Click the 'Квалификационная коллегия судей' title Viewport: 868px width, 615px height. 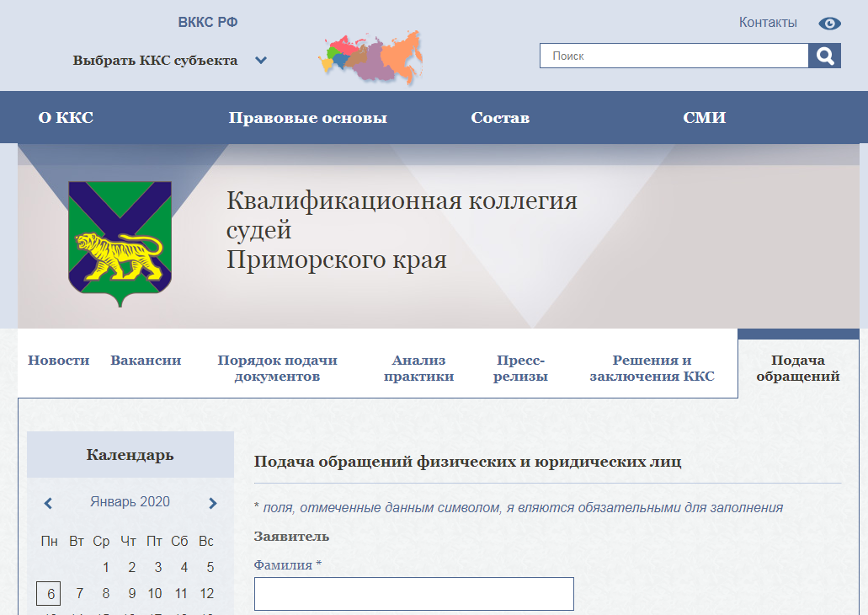(x=402, y=215)
